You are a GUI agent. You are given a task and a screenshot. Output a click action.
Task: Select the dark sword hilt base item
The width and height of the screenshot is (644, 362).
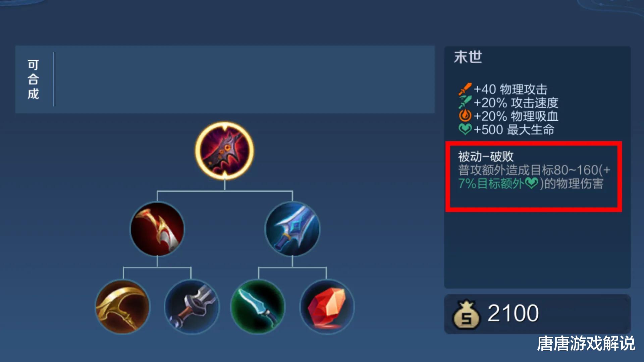[192, 307]
